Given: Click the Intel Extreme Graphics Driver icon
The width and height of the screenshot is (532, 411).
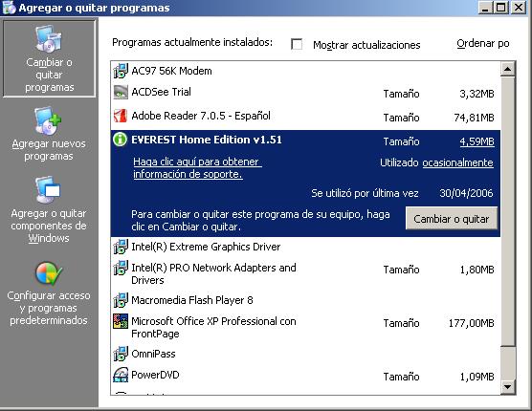Looking at the screenshot, I should pyautogui.click(x=121, y=247).
